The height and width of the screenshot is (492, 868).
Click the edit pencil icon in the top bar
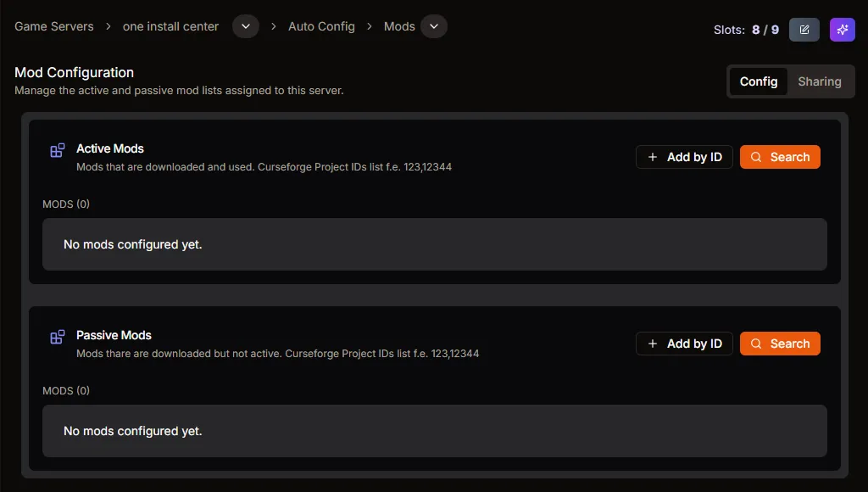pyautogui.click(x=804, y=29)
